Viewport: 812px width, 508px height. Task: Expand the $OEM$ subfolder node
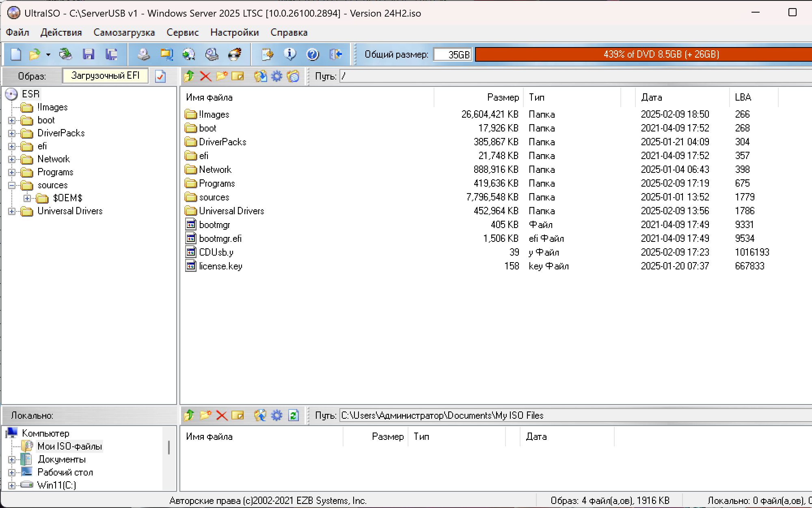coord(27,198)
